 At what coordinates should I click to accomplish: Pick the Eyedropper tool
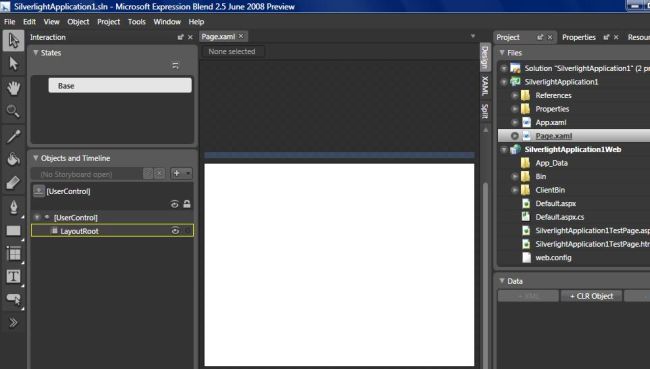point(13,136)
